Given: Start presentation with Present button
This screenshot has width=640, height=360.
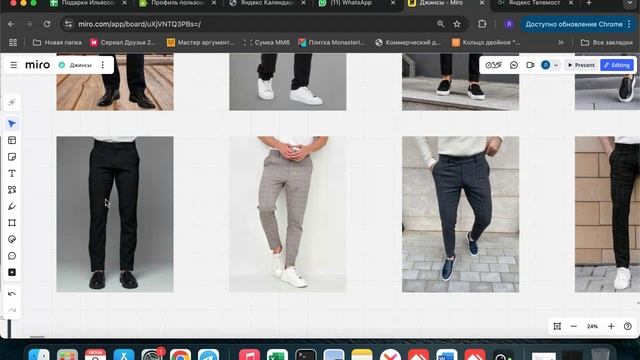Looking at the screenshot, I should coord(581,65).
